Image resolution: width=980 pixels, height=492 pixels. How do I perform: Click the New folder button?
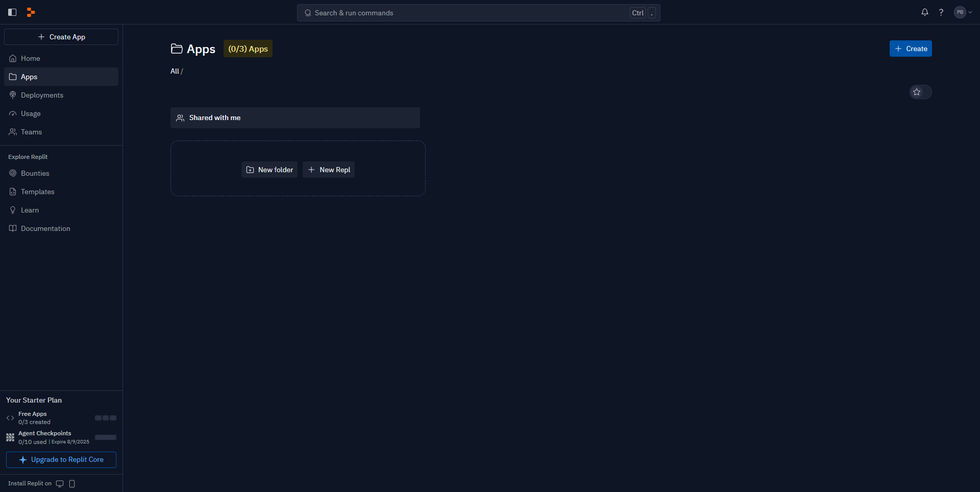click(x=269, y=170)
